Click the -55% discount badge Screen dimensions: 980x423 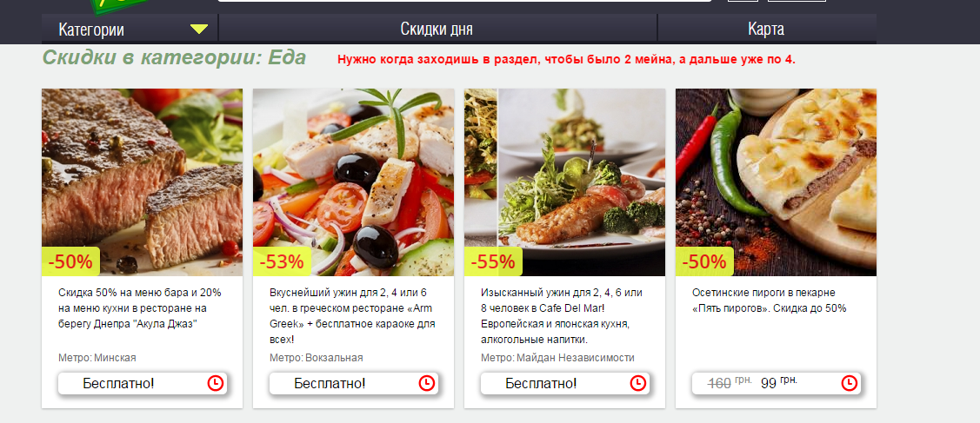point(493,261)
